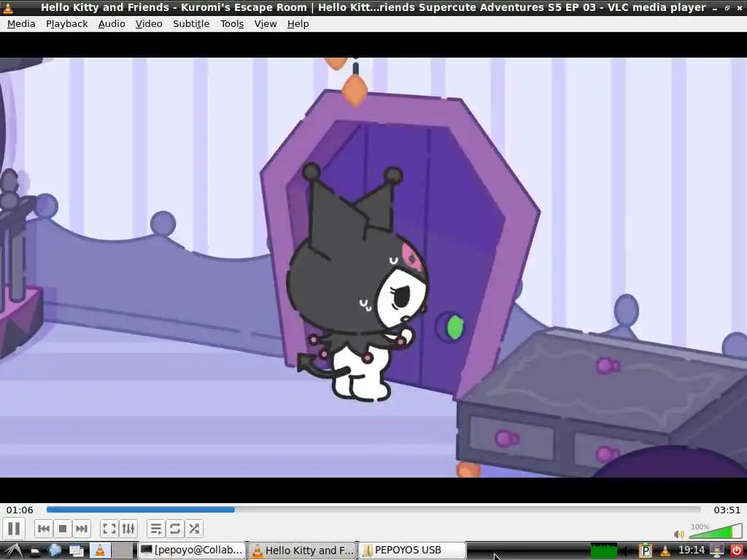The image size is (747, 560).
Task: Set volume using the volume slider
Action: click(716, 531)
